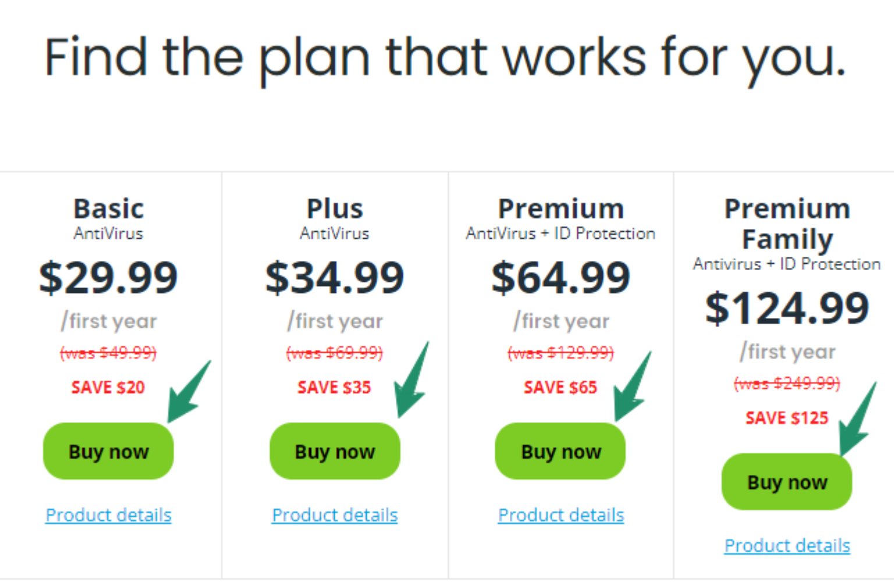Screen dimensions: 894x588
Task: Click the $64.99 price text
Action: point(560,278)
